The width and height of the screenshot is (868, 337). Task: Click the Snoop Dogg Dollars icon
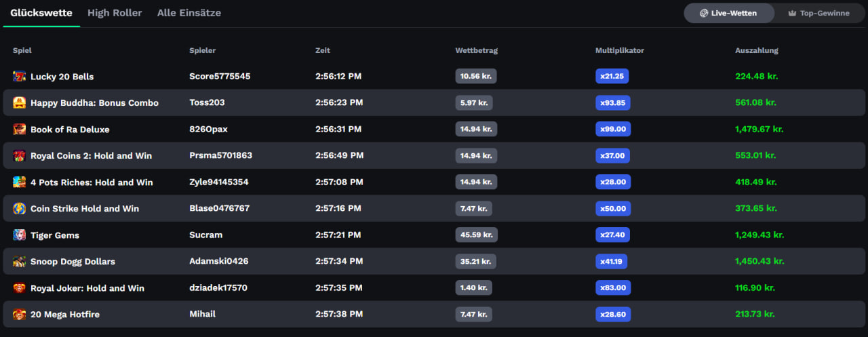click(19, 262)
